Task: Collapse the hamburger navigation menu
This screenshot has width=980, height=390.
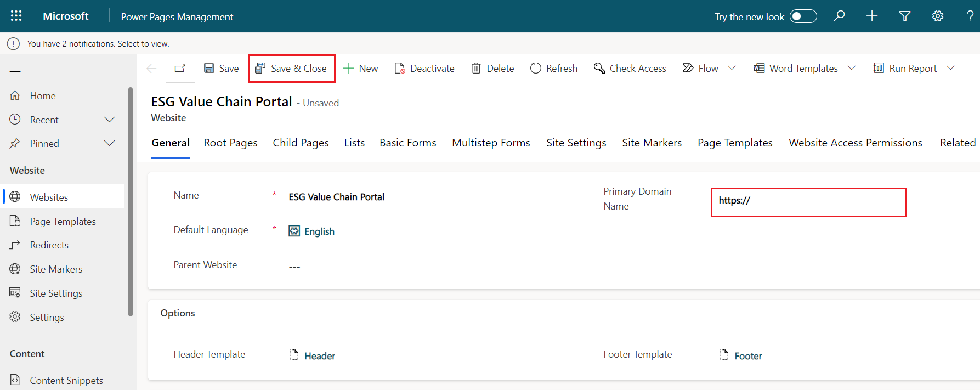Action: tap(15, 69)
